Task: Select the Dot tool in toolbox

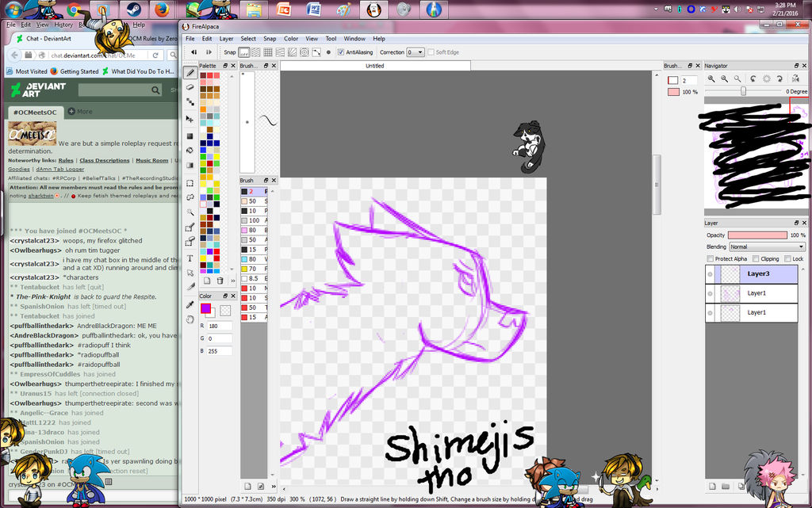Action: coord(190,102)
